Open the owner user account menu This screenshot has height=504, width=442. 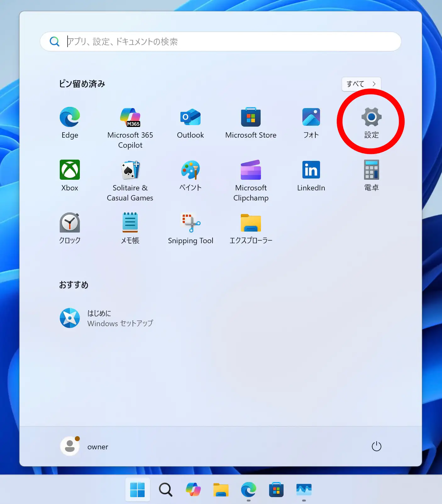(84, 446)
